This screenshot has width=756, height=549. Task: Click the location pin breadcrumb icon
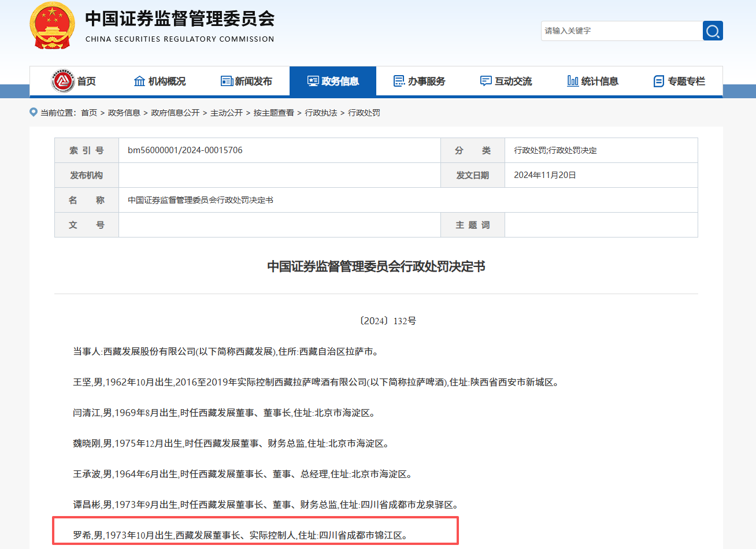click(x=34, y=112)
